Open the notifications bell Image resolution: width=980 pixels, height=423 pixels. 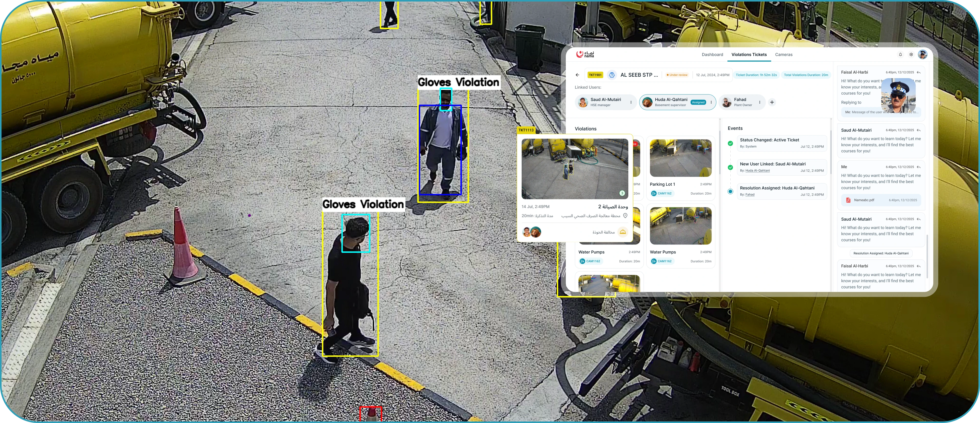point(900,54)
